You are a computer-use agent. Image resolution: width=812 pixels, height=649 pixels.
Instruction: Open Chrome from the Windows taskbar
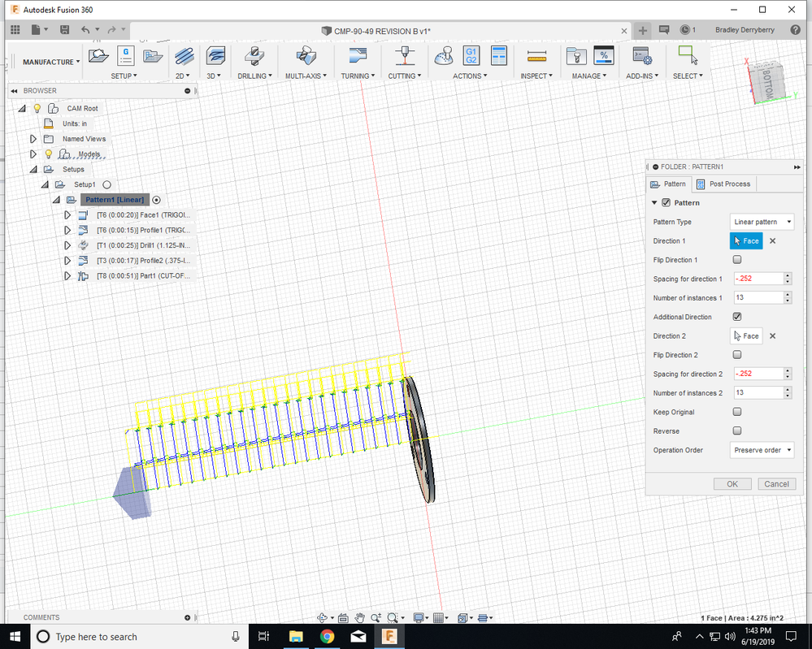click(x=327, y=636)
